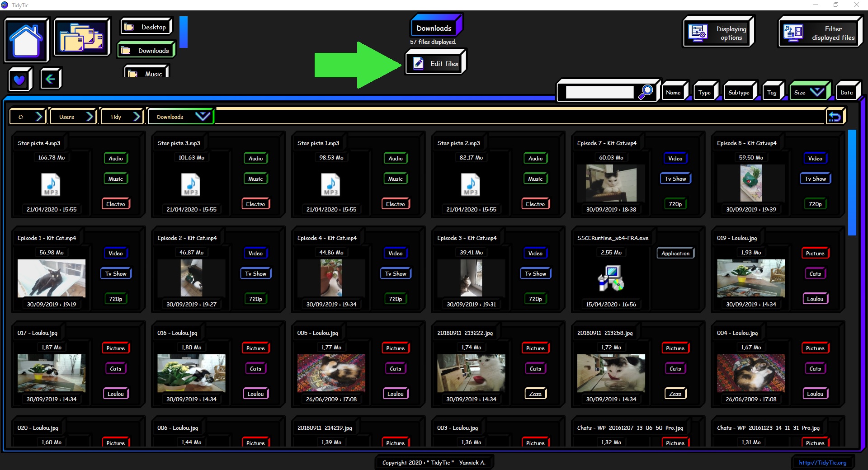Click C: path segment
This screenshot has height=470, width=868.
21,117
